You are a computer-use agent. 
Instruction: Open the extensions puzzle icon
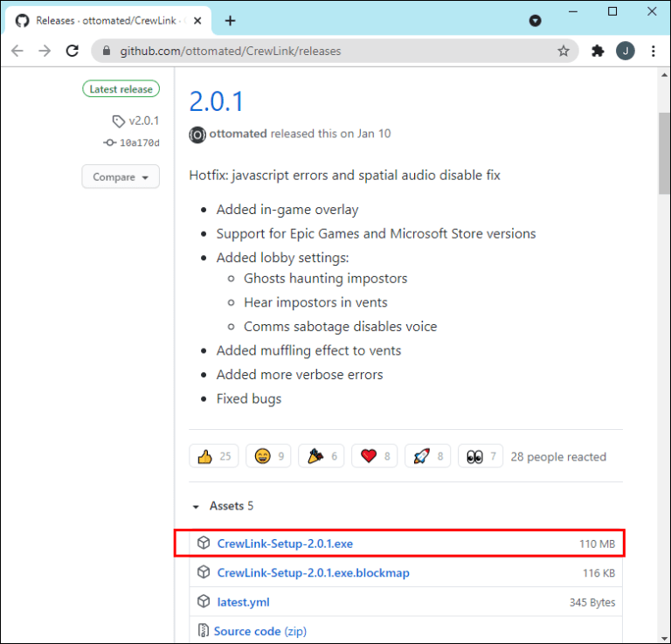tap(598, 51)
